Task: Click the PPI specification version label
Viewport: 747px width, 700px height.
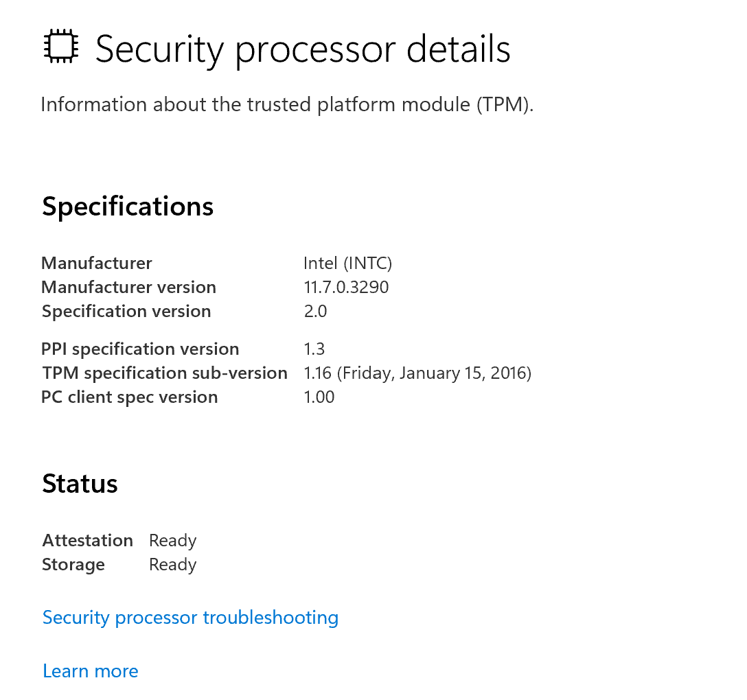Action: 140,349
